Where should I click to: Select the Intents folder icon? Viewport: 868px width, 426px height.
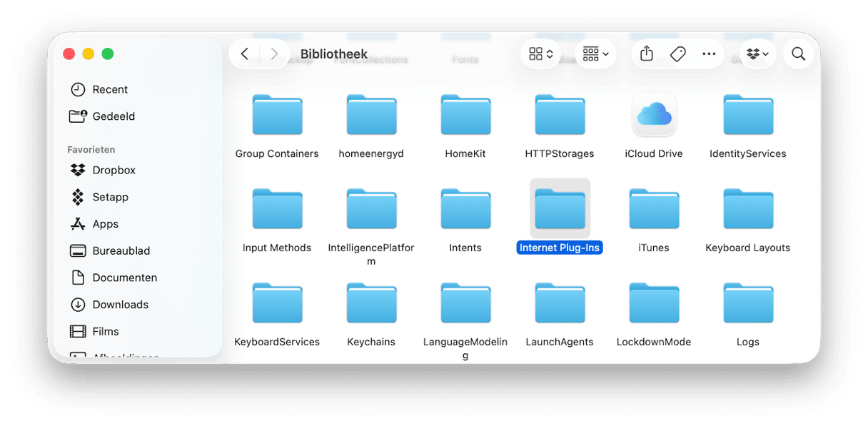(465, 209)
